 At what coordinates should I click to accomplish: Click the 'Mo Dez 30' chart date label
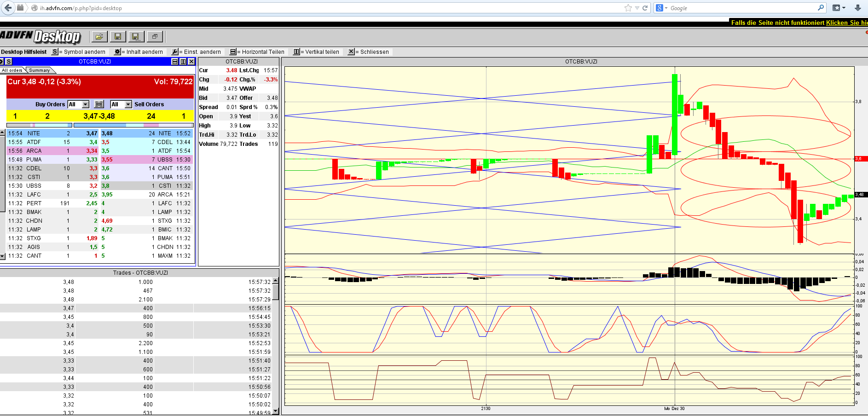point(674,409)
